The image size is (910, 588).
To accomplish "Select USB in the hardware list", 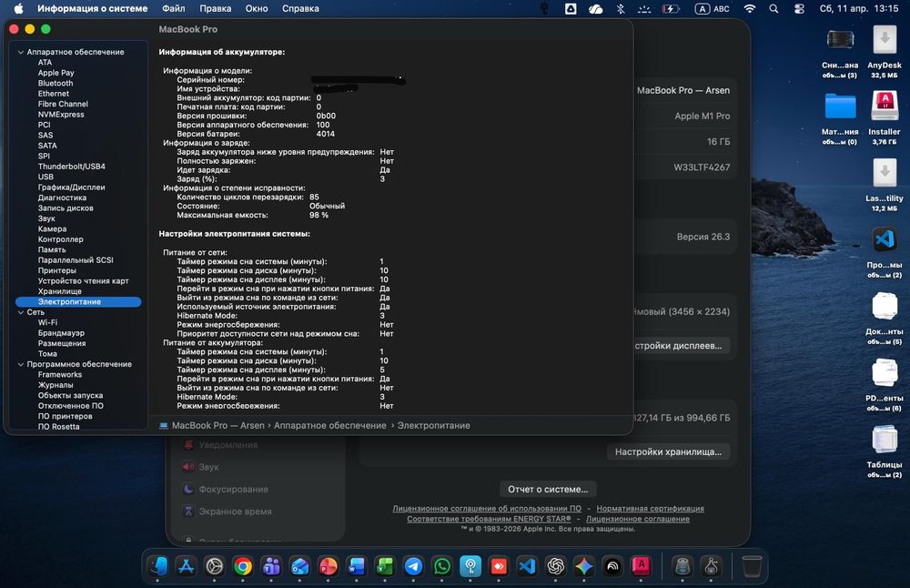I will click(45, 177).
